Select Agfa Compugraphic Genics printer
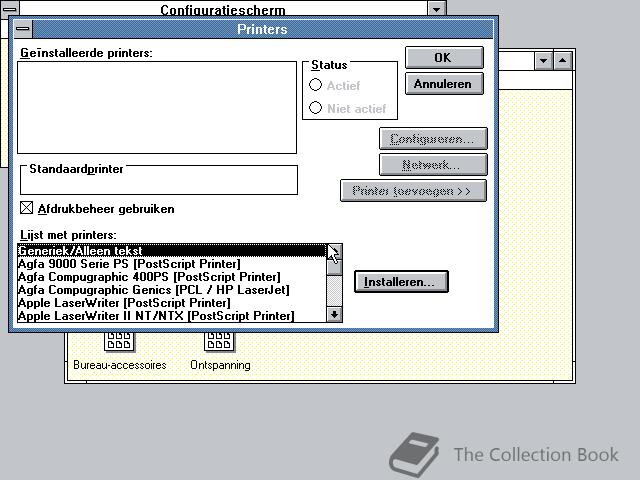 [172, 290]
